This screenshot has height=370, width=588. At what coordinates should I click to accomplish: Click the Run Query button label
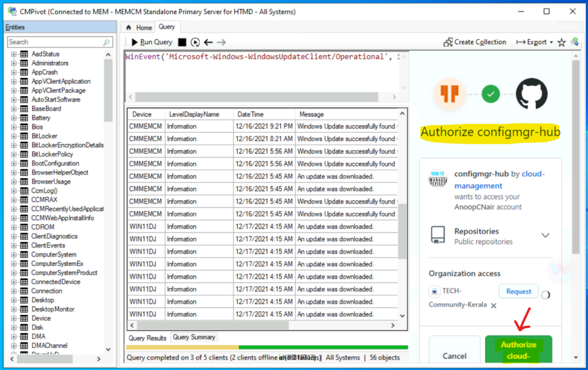tap(156, 42)
